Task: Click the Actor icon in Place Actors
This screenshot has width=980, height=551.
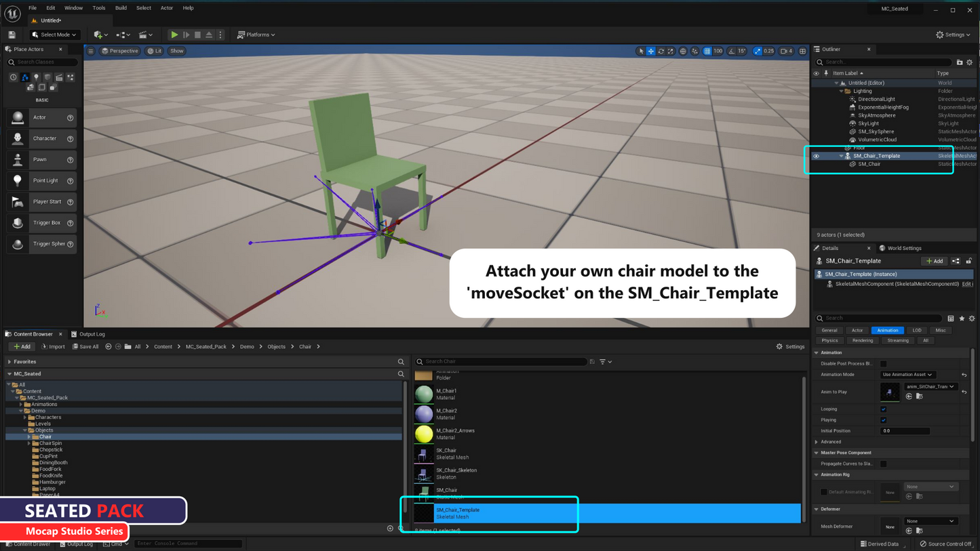Action: pos(18,118)
